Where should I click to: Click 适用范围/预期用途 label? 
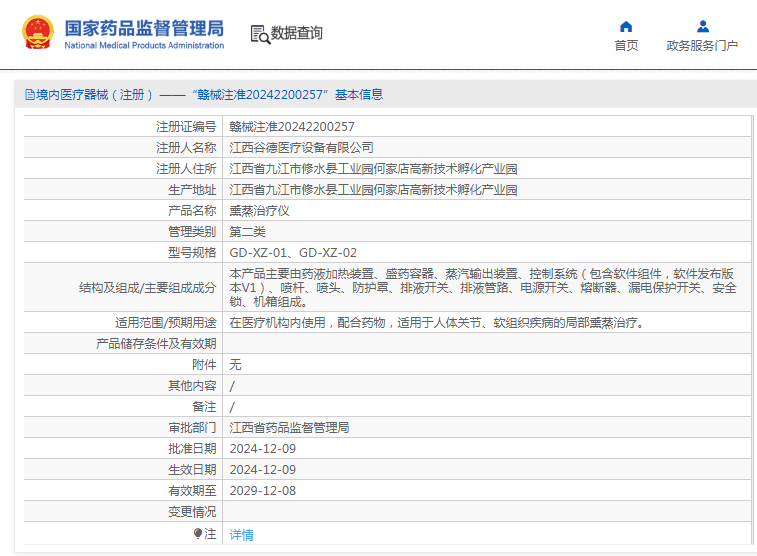(165, 322)
